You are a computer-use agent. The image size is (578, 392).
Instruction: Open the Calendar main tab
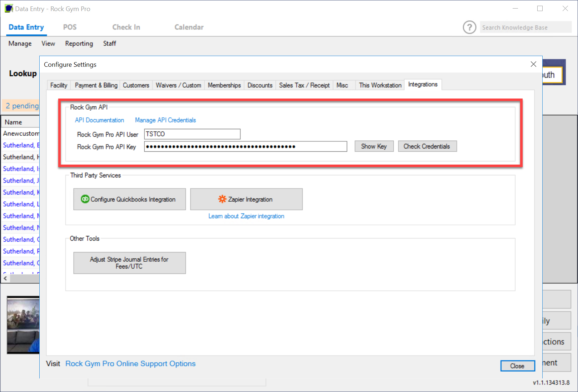(189, 27)
